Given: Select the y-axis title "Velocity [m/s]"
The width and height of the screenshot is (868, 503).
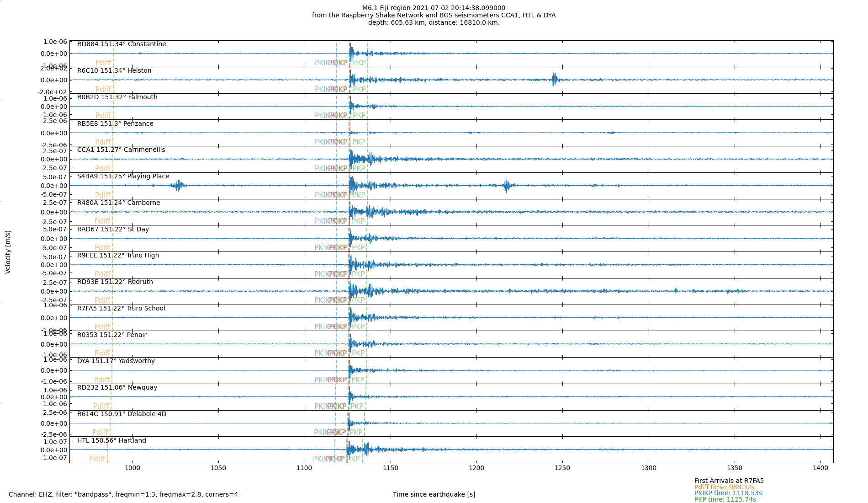Looking at the screenshot, I should click(x=8, y=252).
